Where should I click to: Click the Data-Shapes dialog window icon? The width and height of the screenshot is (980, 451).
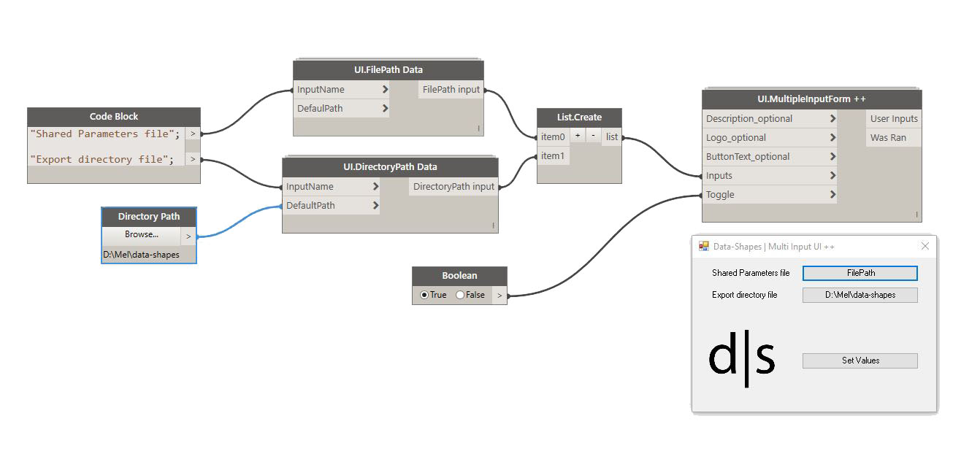point(704,247)
